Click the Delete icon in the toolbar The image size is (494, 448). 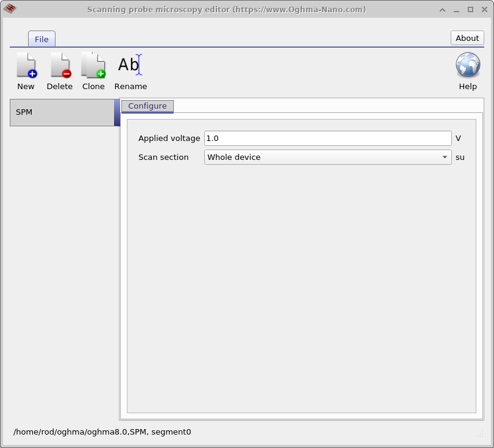pos(60,71)
